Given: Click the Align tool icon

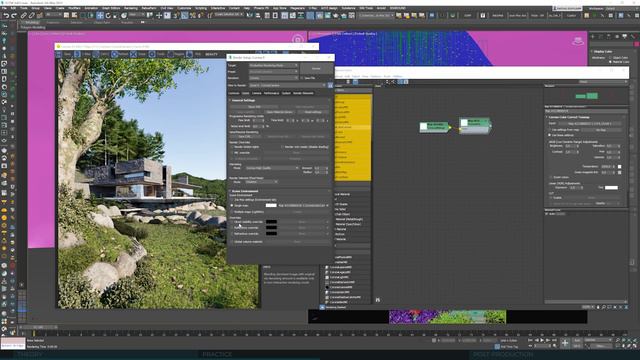Looking at the screenshot, I should 259,16.
